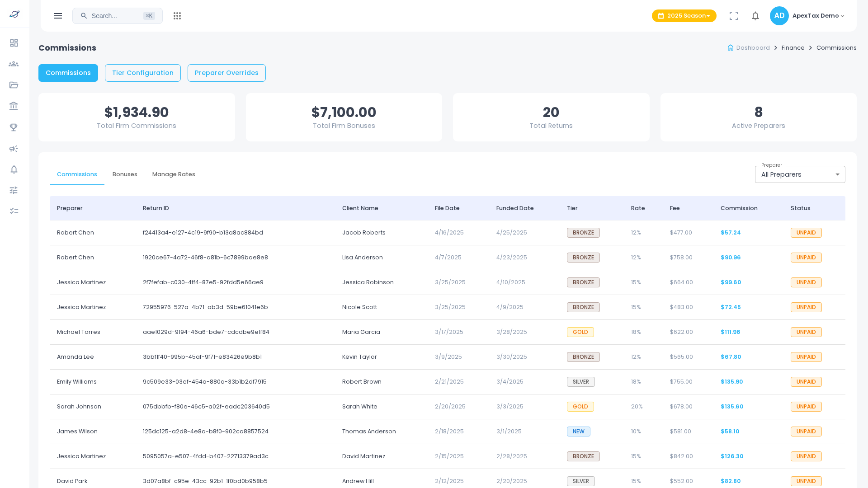Click the Preparer Overrides button
This screenshot has height=488, width=868.
point(226,73)
